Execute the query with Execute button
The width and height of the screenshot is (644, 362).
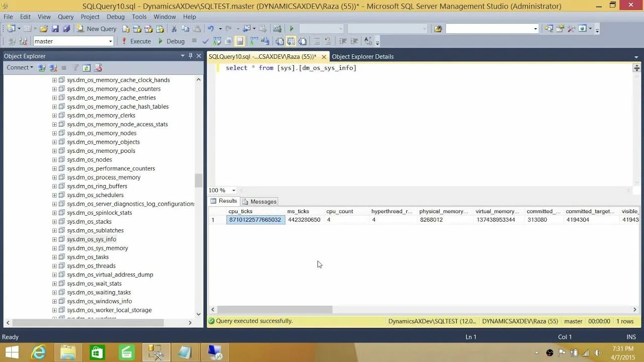[136, 41]
